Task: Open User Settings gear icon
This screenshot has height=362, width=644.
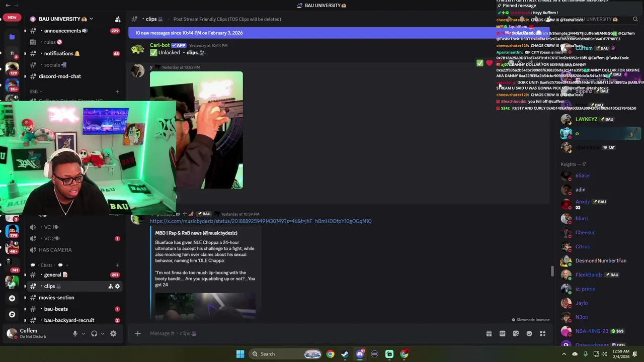Action: click(113, 333)
